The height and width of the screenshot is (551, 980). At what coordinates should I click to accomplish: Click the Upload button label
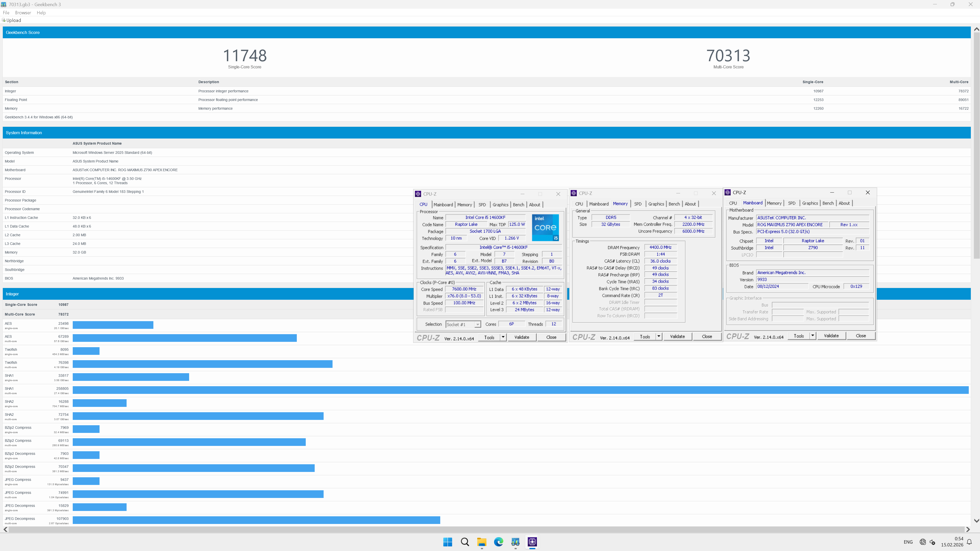point(14,20)
